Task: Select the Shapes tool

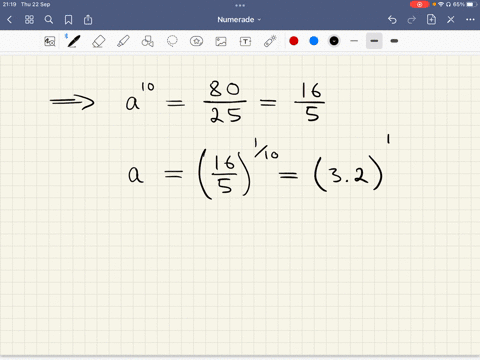Action: [148, 41]
